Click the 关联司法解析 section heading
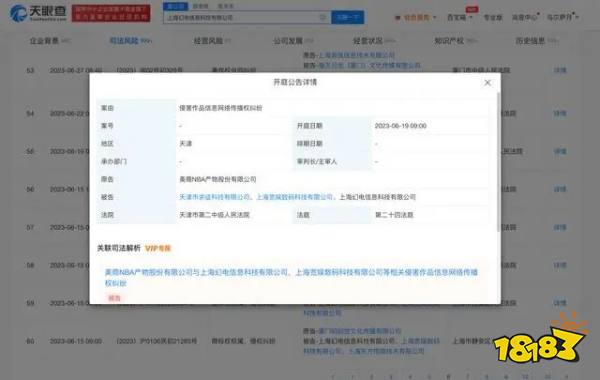Screen dimensions: 600x380 click(119, 248)
